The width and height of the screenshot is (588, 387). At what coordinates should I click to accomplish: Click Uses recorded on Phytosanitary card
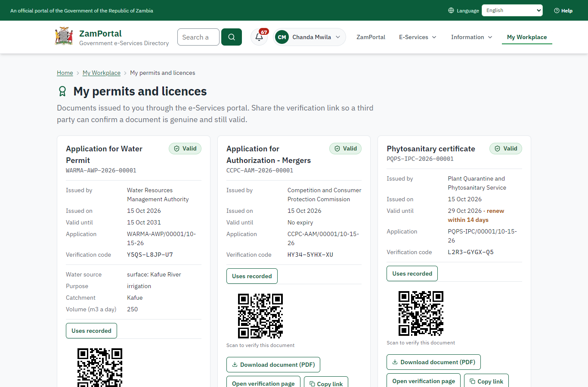click(412, 273)
